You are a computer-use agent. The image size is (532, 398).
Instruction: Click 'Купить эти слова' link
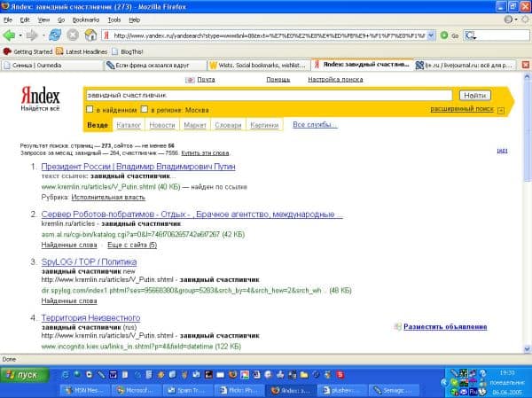205,153
